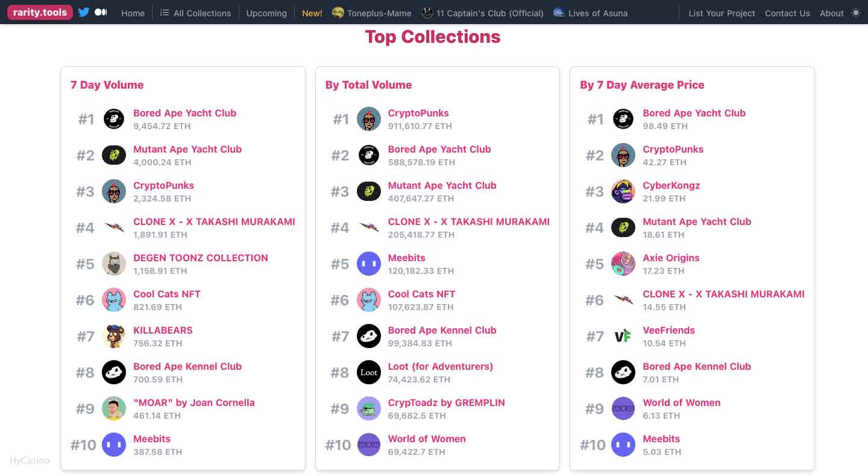
Task: Click Bored Ape Yacht Club avatar in 7 Day Volume
Action: pyautogui.click(x=114, y=119)
